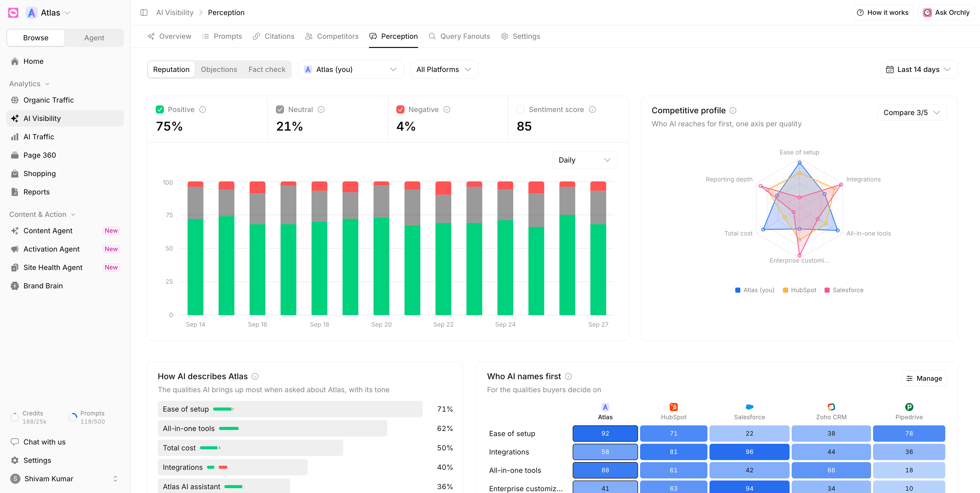Collapse the Analytics section

point(29,84)
